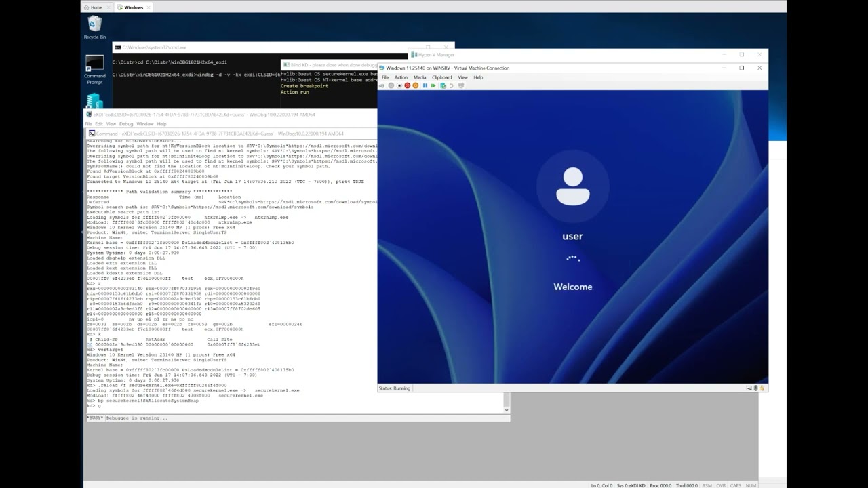Click the user avatar on login screen

(x=572, y=186)
